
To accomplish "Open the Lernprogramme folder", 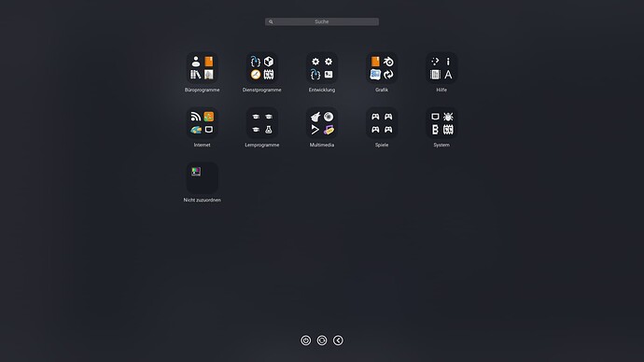I will pos(262,123).
